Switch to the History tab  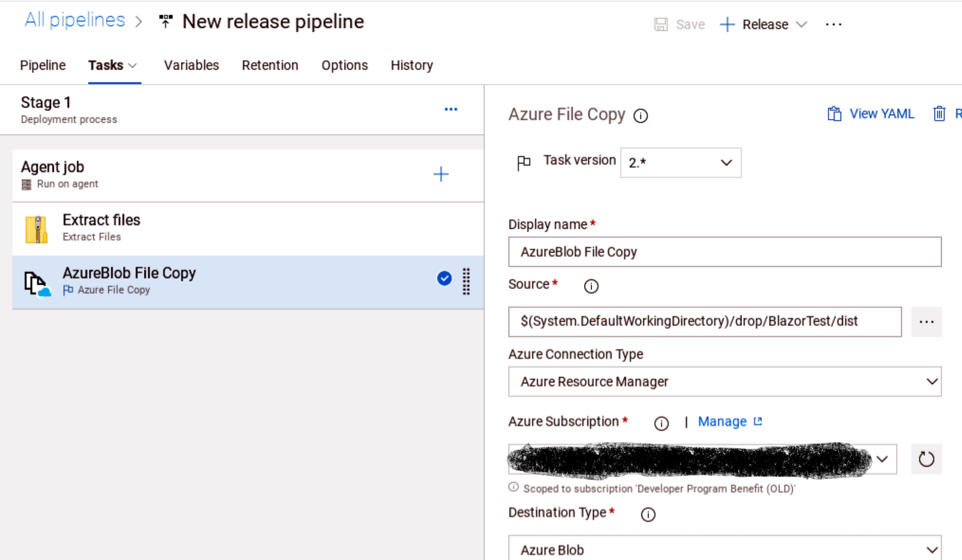[x=412, y=65]
